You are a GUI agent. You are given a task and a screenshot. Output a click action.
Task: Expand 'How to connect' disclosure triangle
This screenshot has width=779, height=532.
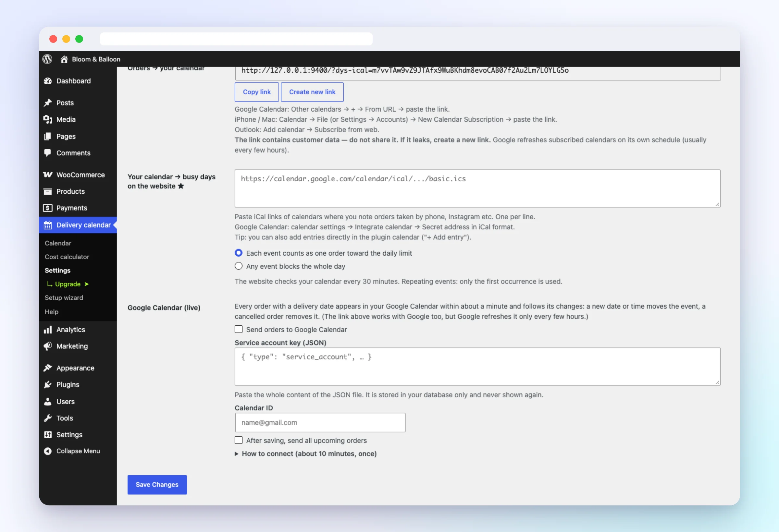click(236, 453)
